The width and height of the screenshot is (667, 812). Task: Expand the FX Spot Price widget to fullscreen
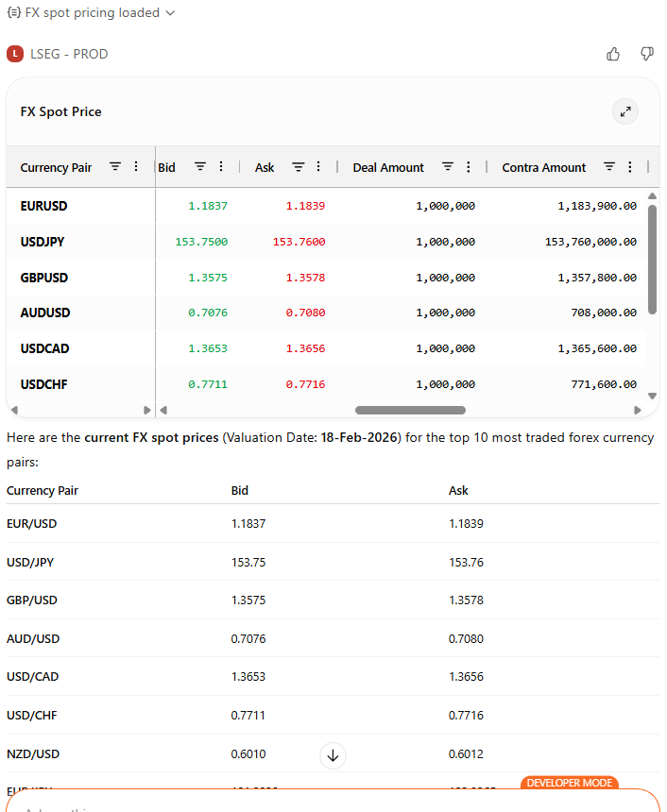tap(624, 111)
